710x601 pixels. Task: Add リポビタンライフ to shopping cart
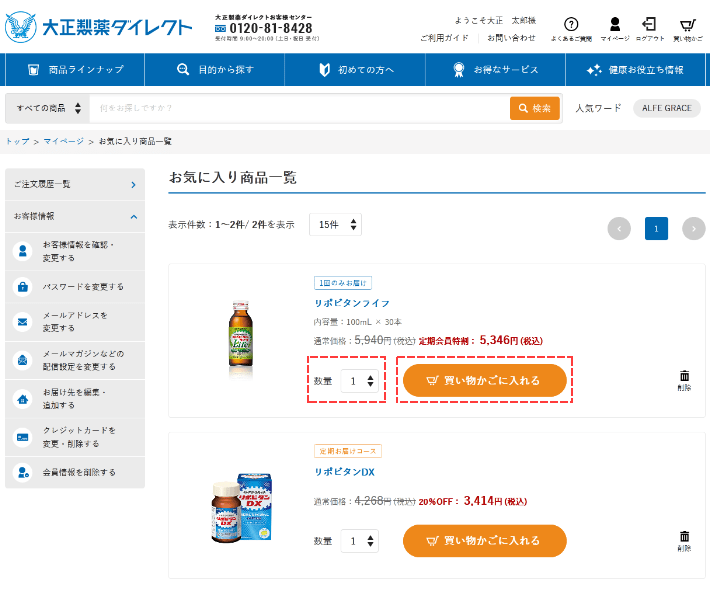pyautogui.click(x=485, y=380)
